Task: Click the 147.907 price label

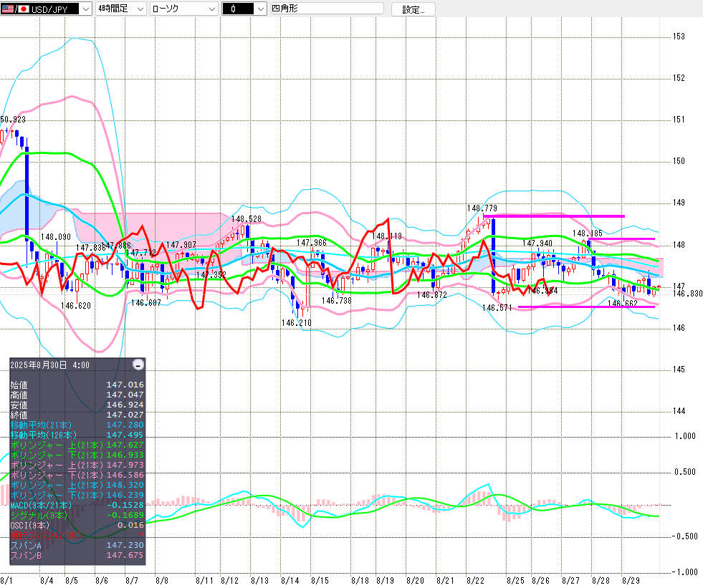Action: (x=181, y=245)
